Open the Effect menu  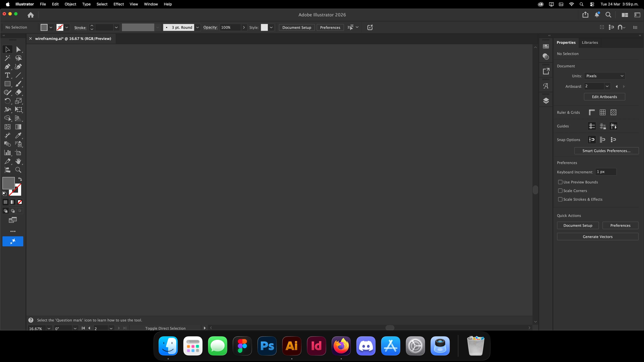click(118, 4)
